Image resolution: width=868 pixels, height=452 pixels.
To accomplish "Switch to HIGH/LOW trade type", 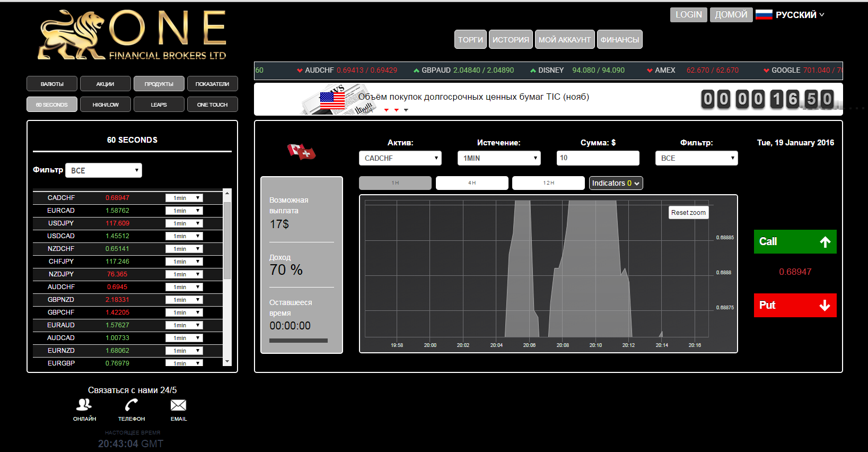I will point(106,105).
